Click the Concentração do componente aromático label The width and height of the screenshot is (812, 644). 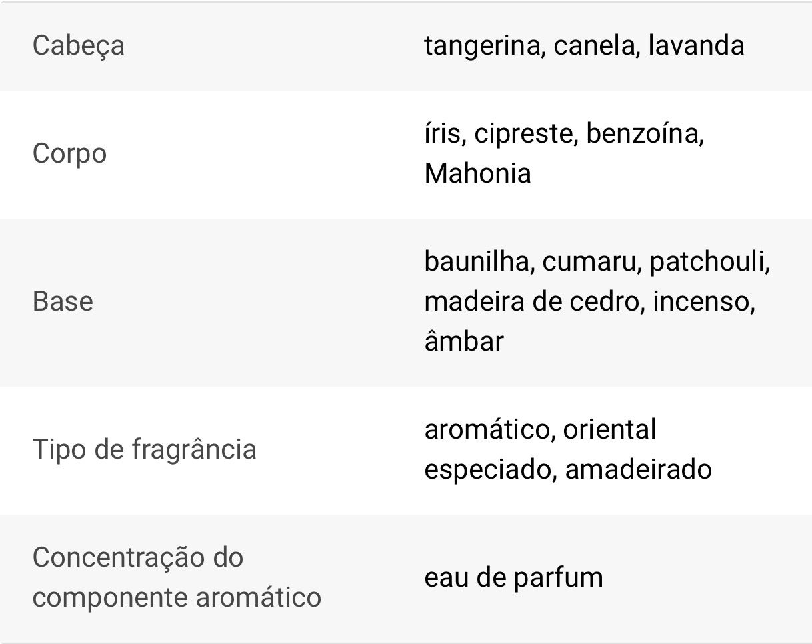pos(177,577)
